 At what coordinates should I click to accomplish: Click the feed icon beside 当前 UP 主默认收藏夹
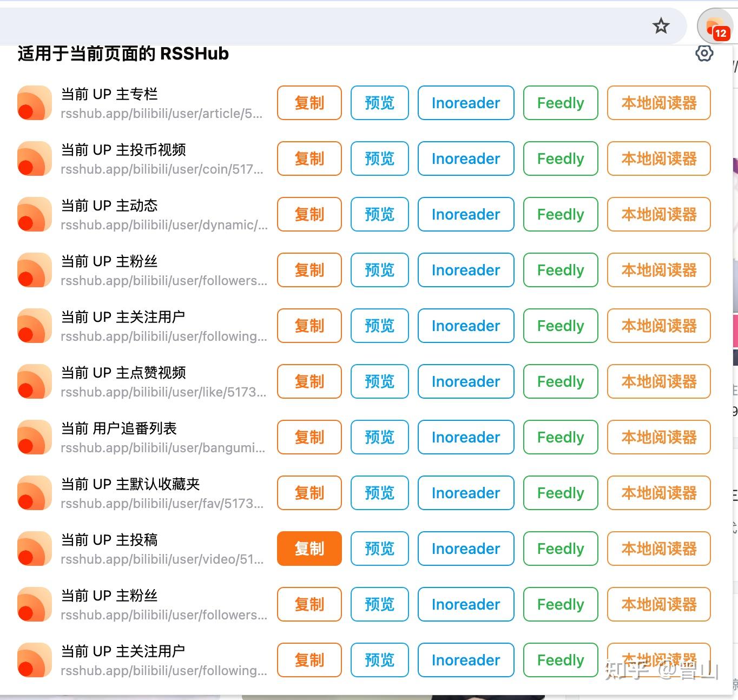point(34,493)
